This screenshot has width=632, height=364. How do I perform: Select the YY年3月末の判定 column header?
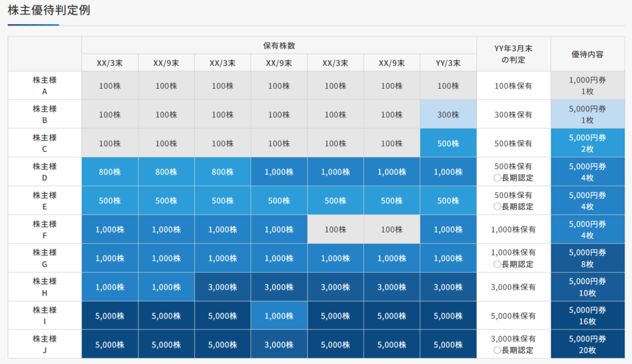pos(513,54)
